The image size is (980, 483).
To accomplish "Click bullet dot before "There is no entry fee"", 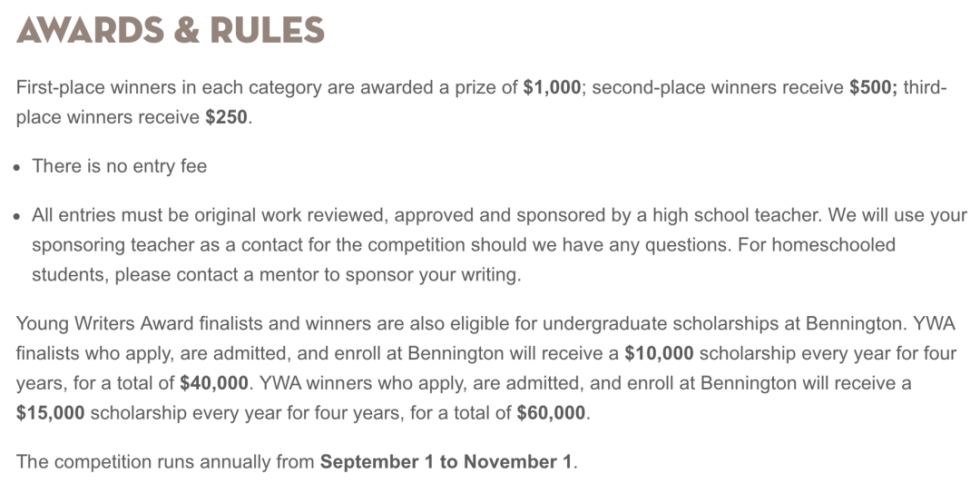I will (17, 167).
